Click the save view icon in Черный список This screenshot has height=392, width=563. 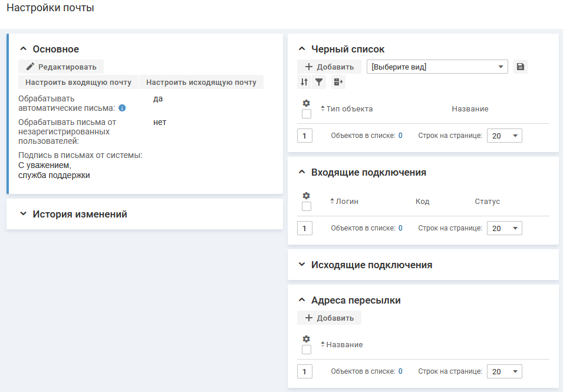[x=520, y=67]
